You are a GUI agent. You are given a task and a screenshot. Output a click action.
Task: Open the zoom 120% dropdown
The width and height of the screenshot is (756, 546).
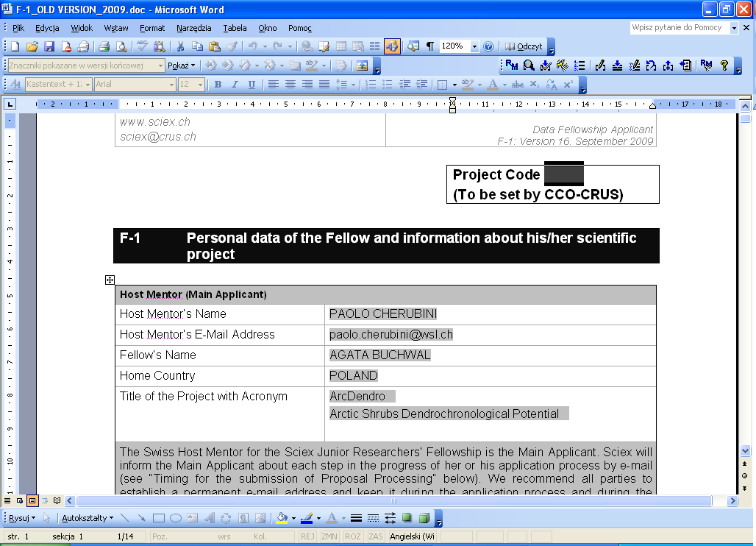474,46
